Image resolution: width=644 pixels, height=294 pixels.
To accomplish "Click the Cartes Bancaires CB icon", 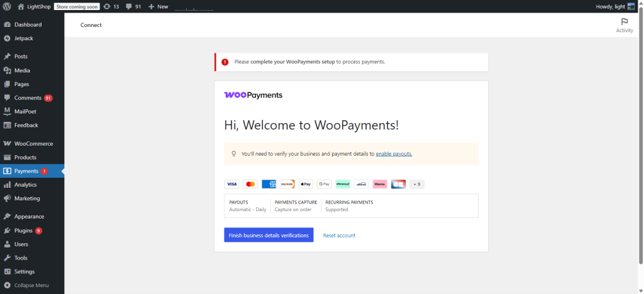I will click(x=398, y=184).
